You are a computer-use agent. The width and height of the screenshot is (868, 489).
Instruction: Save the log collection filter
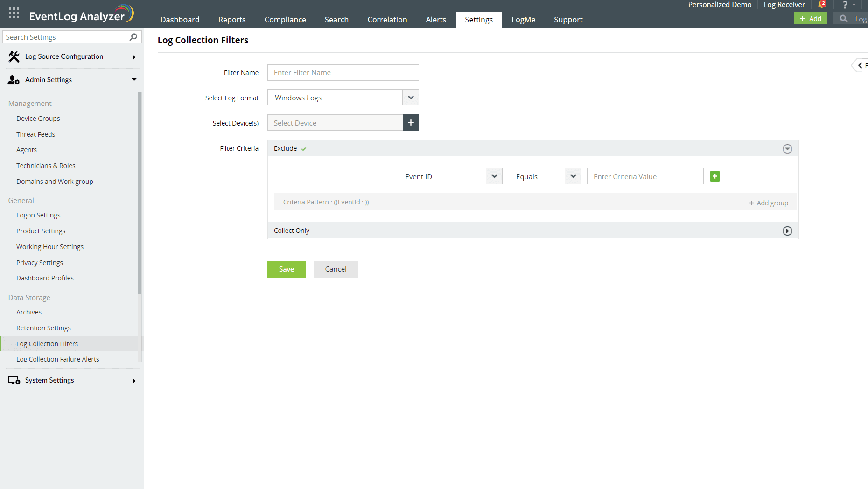click(287, 269)
